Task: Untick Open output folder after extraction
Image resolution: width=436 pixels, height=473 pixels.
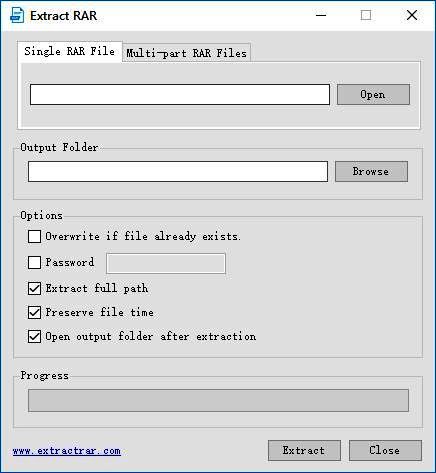Action: point(34,336)
